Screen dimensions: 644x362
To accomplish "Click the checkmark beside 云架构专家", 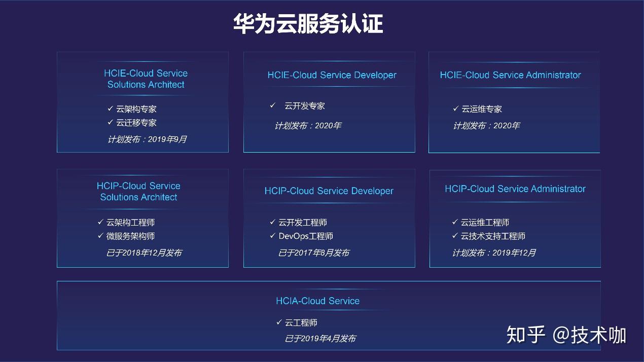I will click(110, 108).
